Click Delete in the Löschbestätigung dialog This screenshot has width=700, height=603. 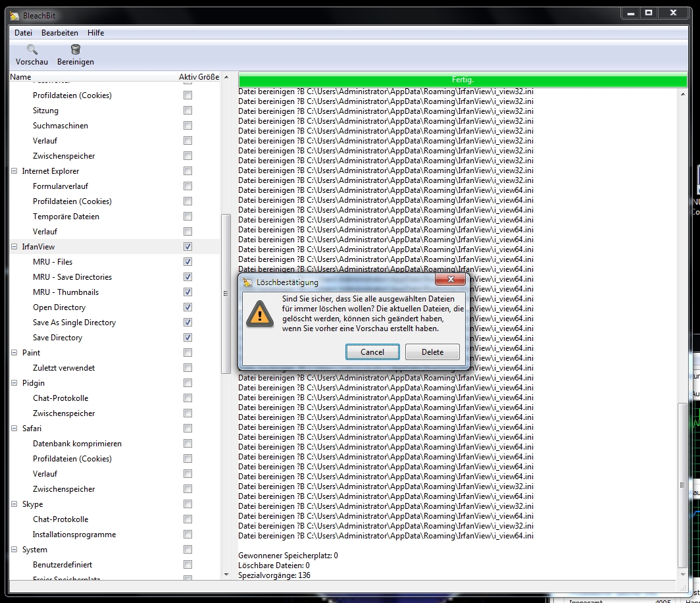pyautogui.click(x=432, y=352)
